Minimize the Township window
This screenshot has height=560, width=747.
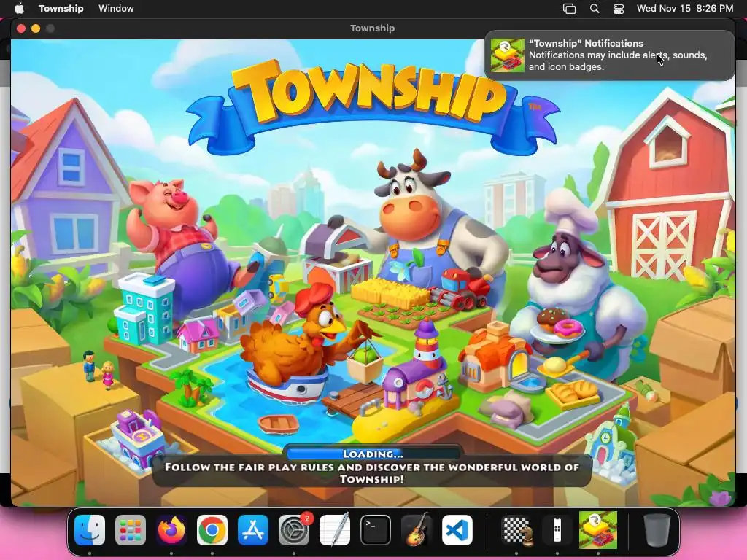tap(36, 28)
